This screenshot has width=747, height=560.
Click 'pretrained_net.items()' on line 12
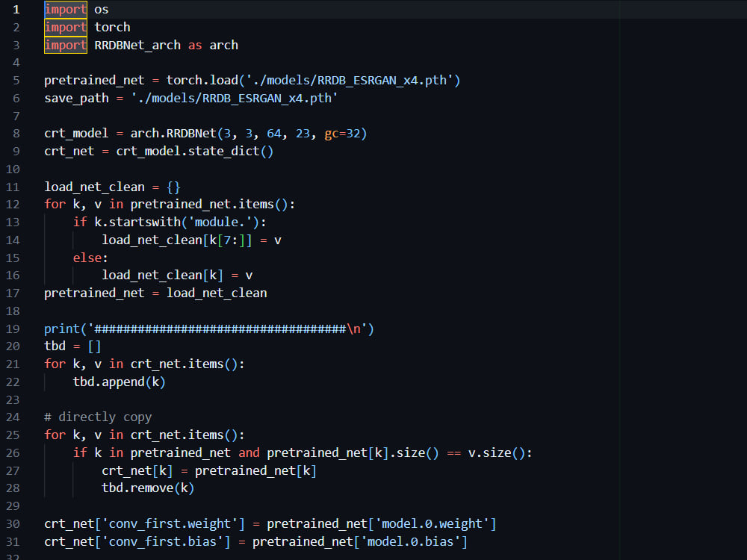[209, 205]
